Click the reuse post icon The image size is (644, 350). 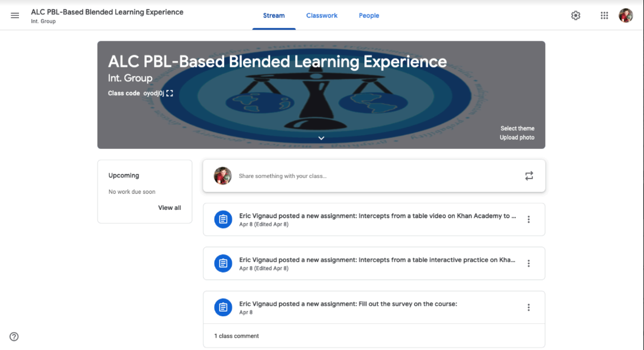pos(529,176)
